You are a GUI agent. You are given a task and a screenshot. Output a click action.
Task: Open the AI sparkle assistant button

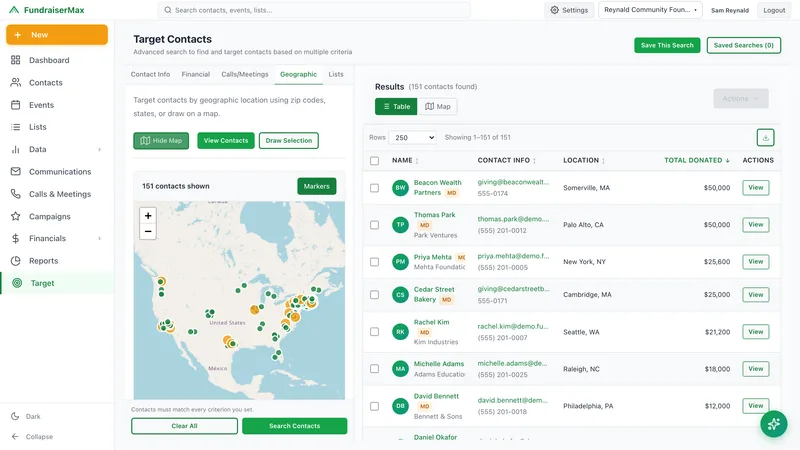point(773,424)
